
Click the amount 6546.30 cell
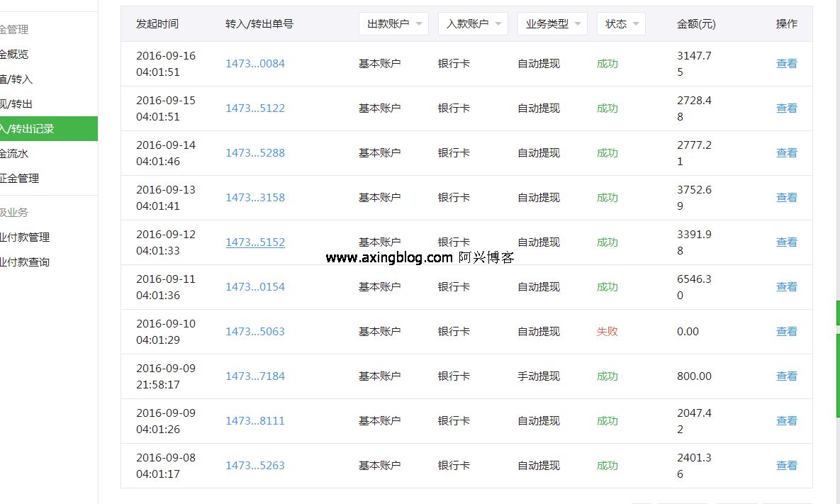(694, 287)
